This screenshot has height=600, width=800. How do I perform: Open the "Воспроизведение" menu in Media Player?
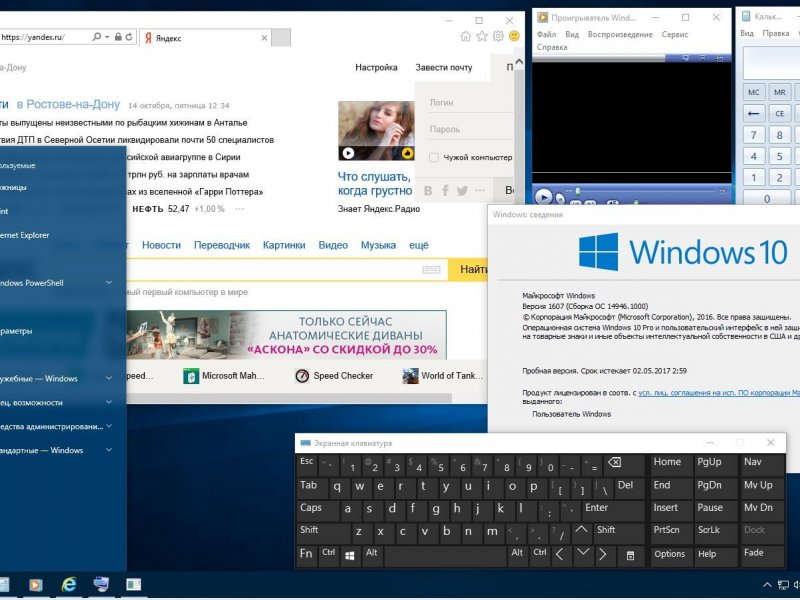tap(620, 34)
